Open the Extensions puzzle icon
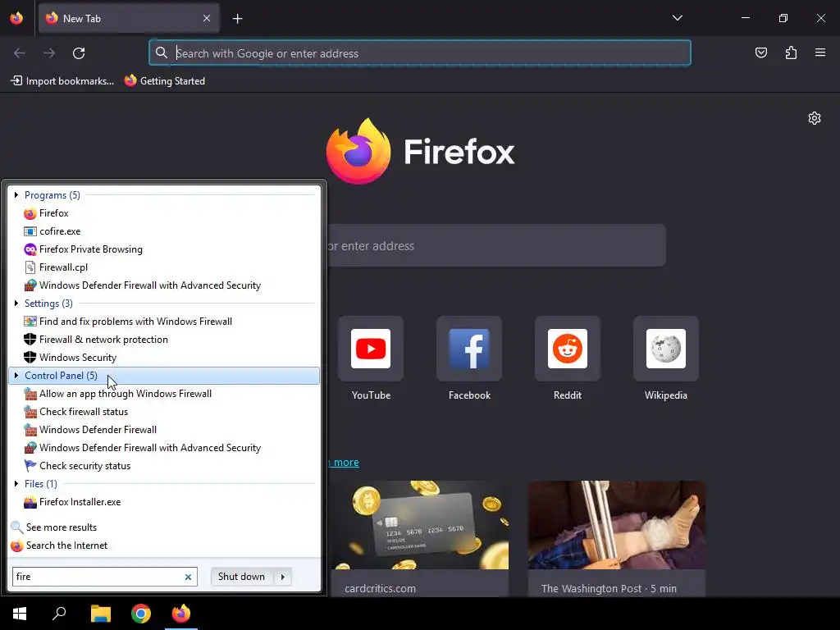 (x=791, y=52)
